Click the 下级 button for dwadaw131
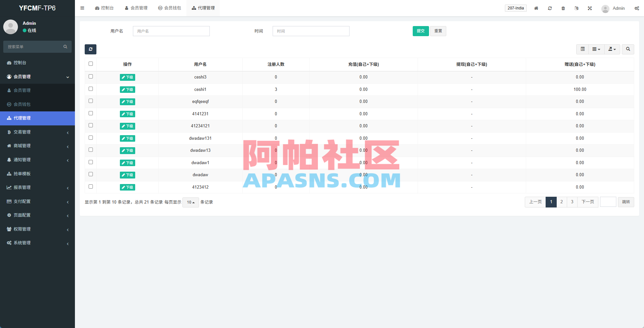This screenshot has height=328, width=644. [127, 138]
